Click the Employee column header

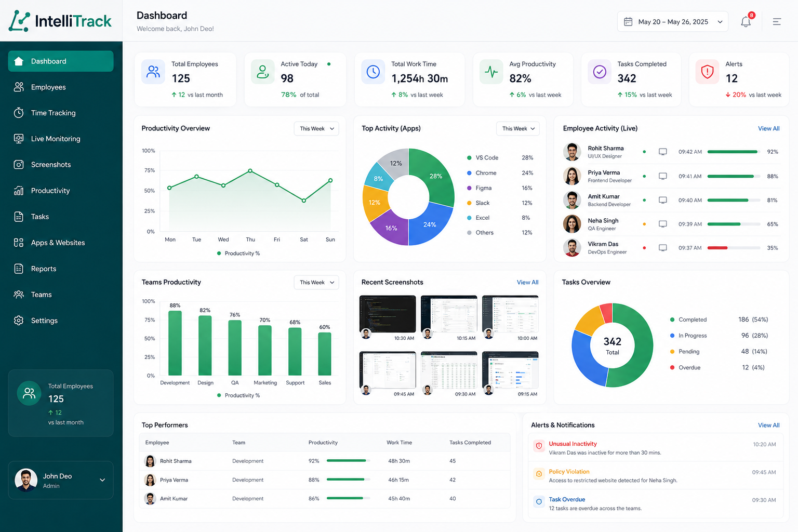[x=157, y=443]
